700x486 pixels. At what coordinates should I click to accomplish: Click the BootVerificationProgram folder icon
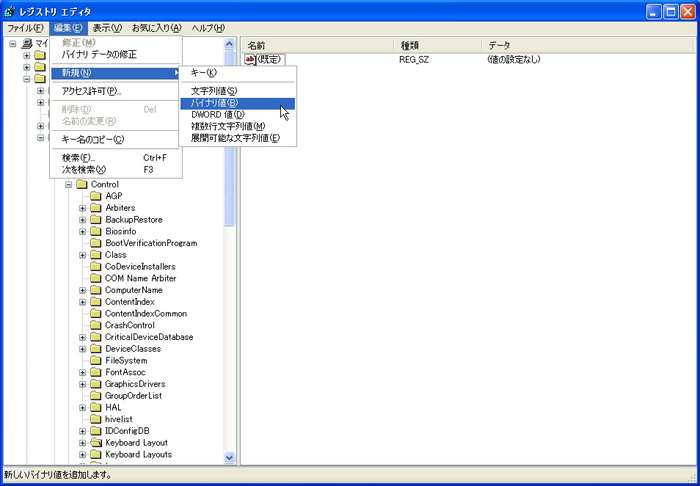tap(96, 243)
